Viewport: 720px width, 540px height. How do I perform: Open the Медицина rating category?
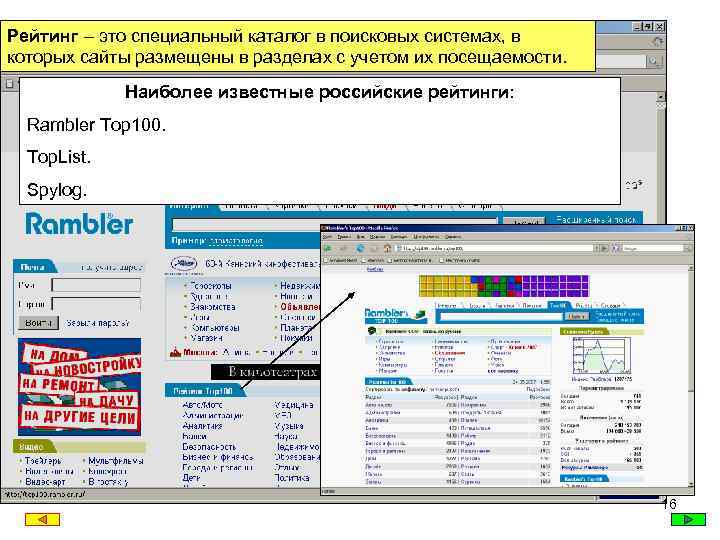pos(294,405)
